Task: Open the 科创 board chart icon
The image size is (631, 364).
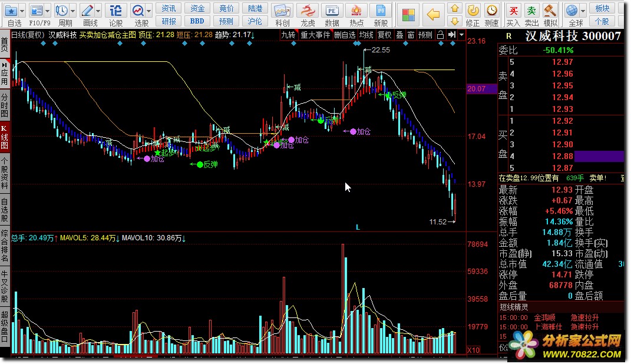Action: [282, 11]
